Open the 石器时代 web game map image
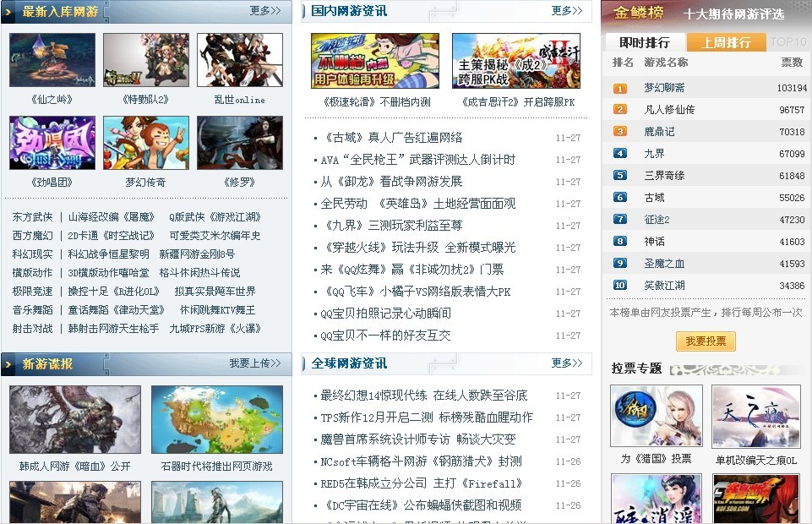 (x=217, y=420)
